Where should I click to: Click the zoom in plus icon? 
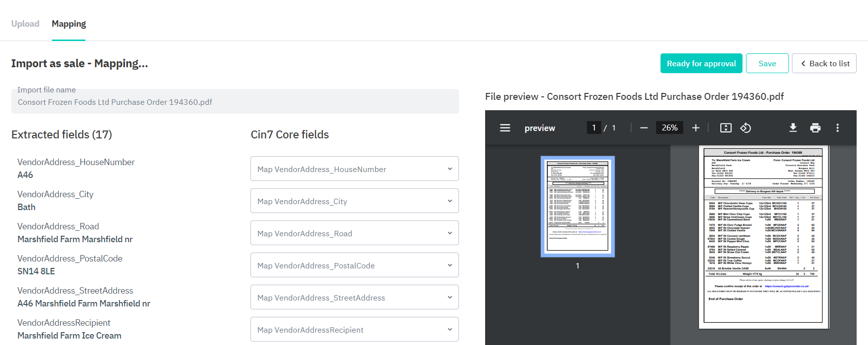696,128
